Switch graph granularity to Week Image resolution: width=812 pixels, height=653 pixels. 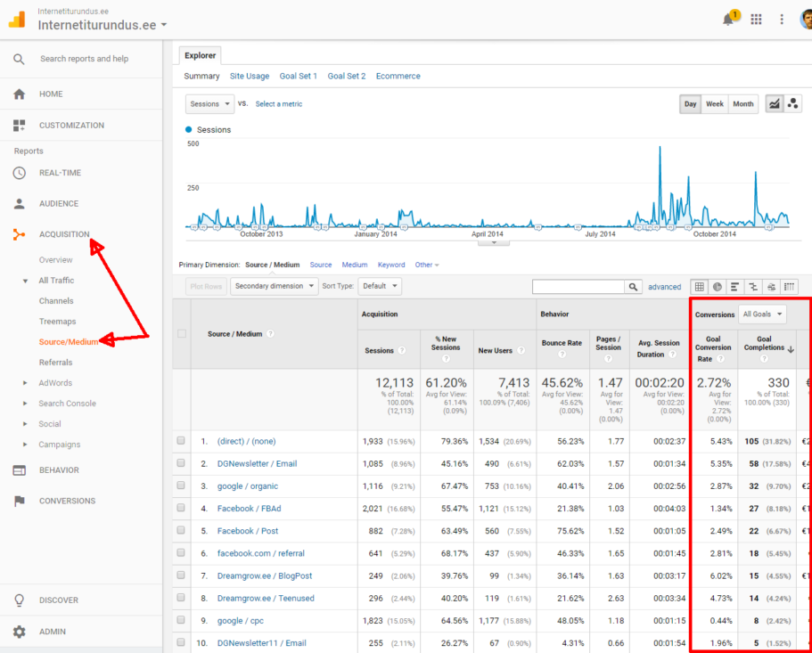715,103
